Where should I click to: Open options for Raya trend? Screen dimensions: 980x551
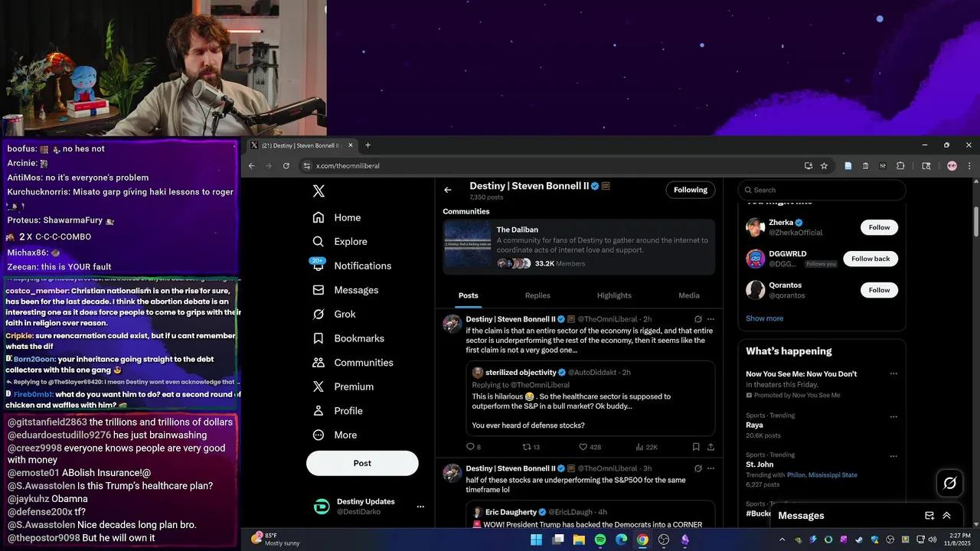click(893, 417)
